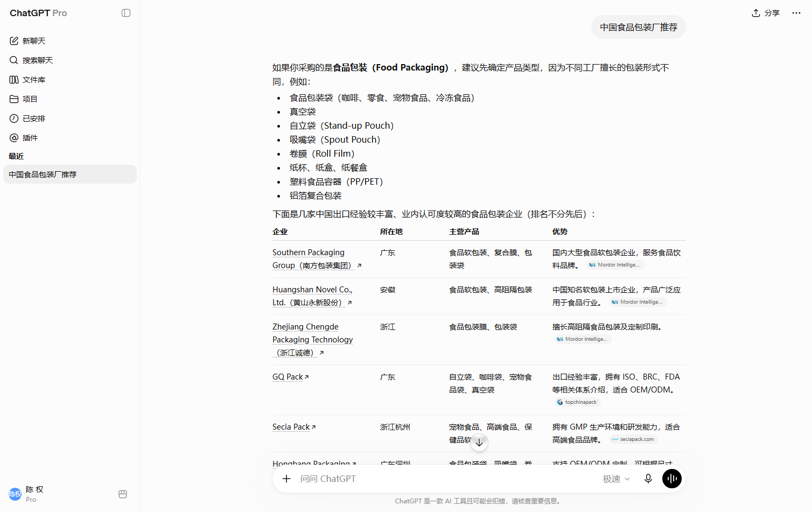
Task: Click the 最近 section heading in sidebar
Action: (x=16, y=156)
